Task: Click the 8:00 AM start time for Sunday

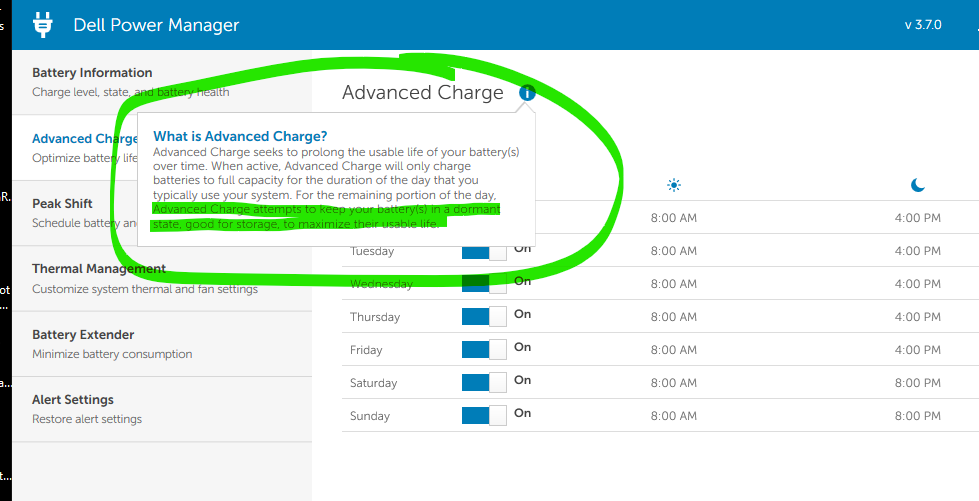Action: (674, 416)
